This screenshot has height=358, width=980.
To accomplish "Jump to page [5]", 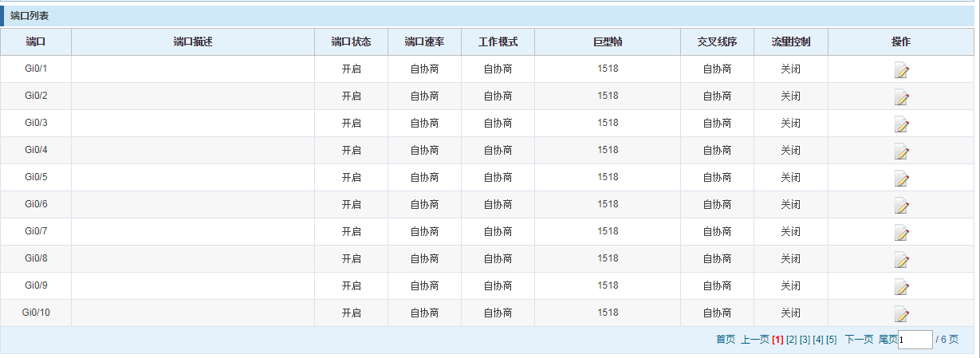I will [832, 340].
